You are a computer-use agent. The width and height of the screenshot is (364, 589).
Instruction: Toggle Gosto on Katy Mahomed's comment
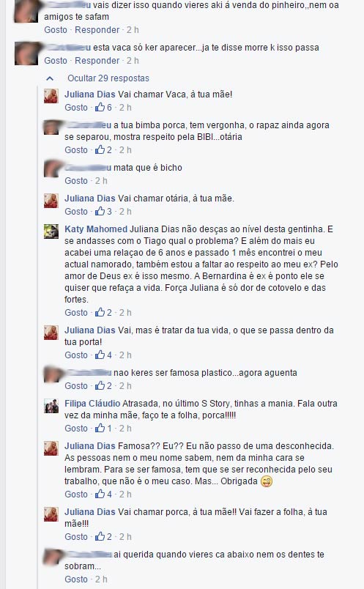[x=76, y=313]
